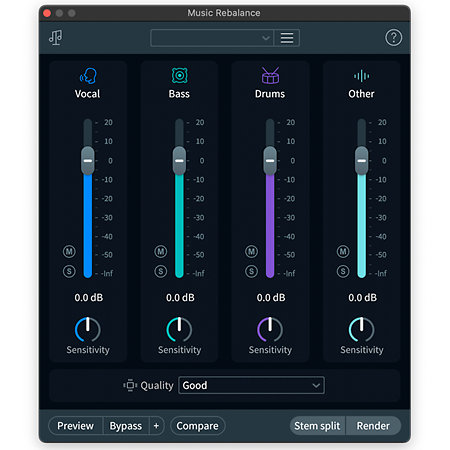Click the Bass 0.0 dB gain value
Image resolution: width=450 pixels, height=450 pixels.
click(180, 297)
